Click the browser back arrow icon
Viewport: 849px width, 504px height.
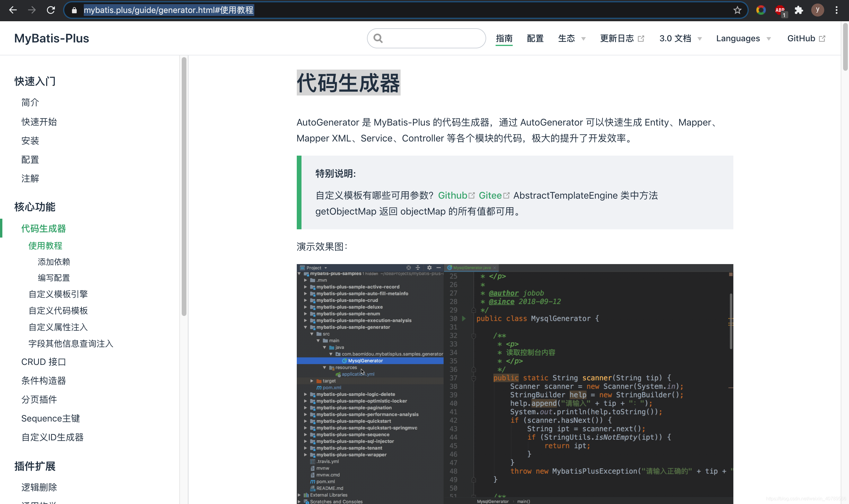[13, 10]
